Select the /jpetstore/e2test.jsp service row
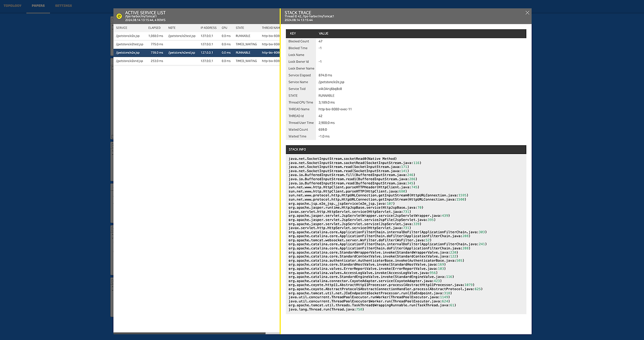Viewport: 644px width, 340px height. pyautogui.click(x=197, y=44)
